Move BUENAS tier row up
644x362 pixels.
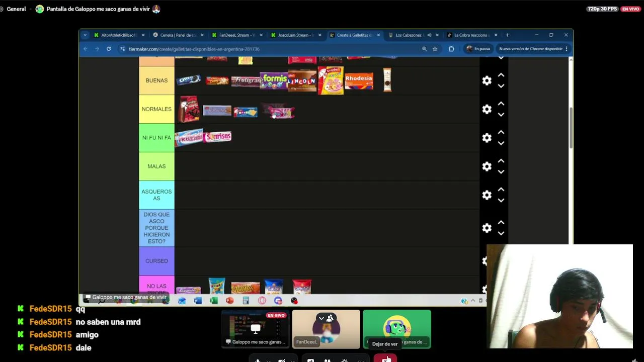pos(501,75)
